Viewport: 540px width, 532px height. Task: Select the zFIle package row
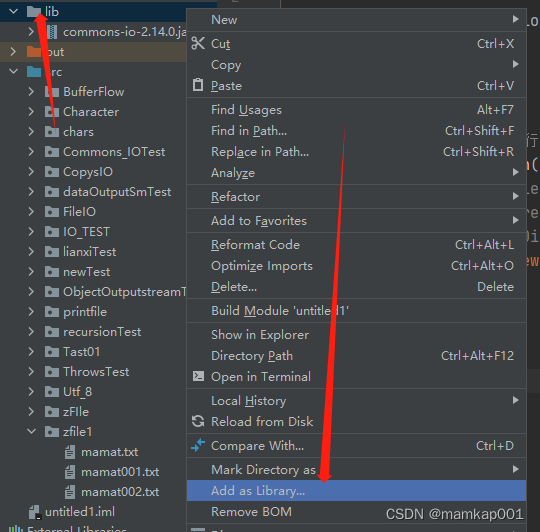click(x=93, y=411)
